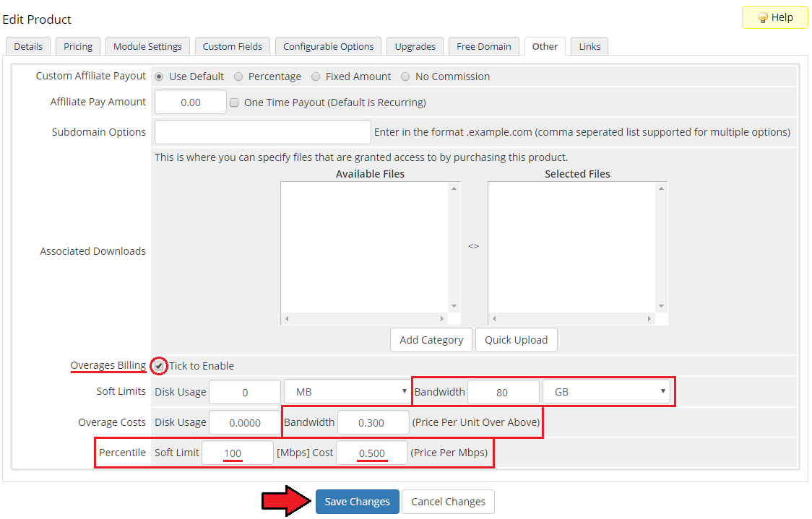Screen dimensions: 812x519
Task: Tick One Time Payout checkbox
Action: [234, 103]
